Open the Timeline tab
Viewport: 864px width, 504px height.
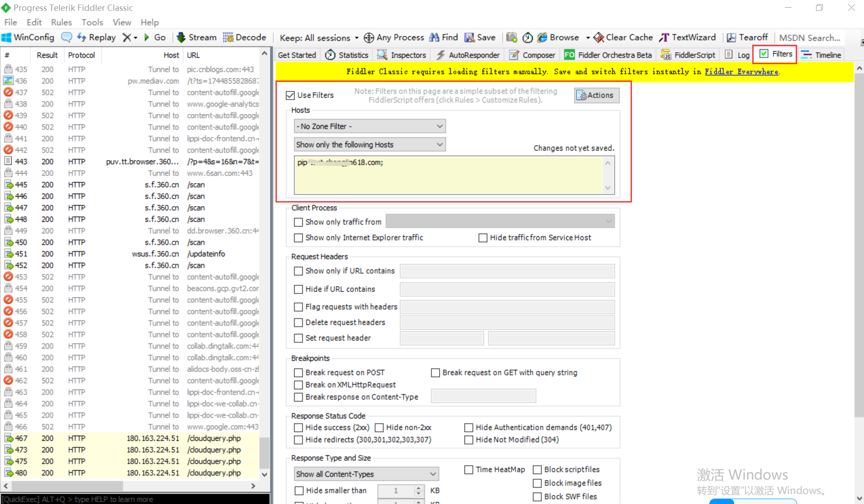tap(821, 55)
